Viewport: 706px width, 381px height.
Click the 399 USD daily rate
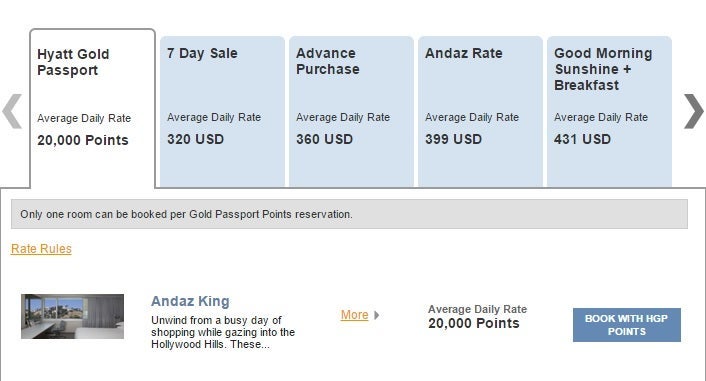(453, 139)
